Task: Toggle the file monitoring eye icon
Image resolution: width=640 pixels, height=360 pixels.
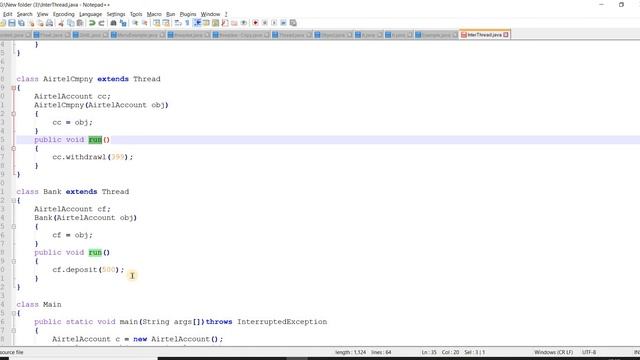Action: [244, 23]
